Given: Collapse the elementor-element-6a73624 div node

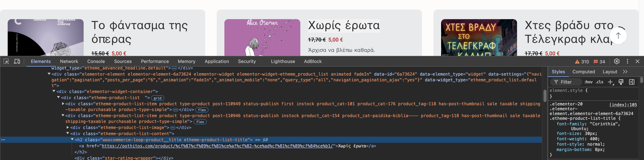Looking at the screenshot, I should coord(49,74).
